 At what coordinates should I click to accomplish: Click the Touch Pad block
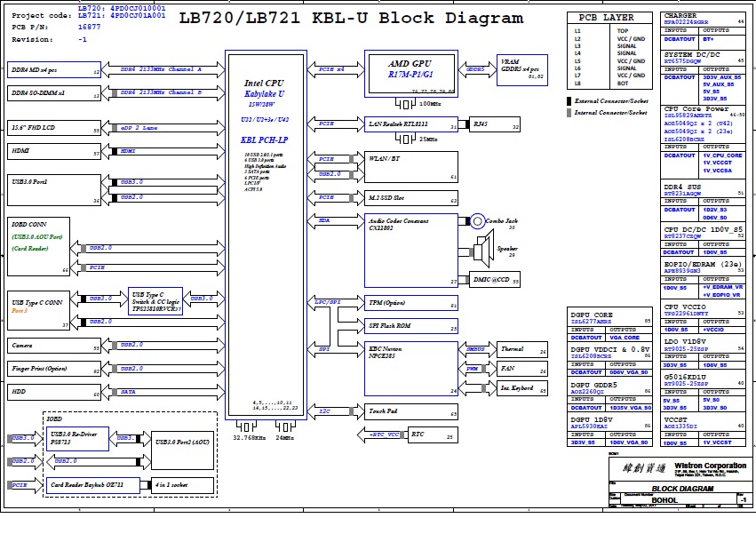click(411, 411)
